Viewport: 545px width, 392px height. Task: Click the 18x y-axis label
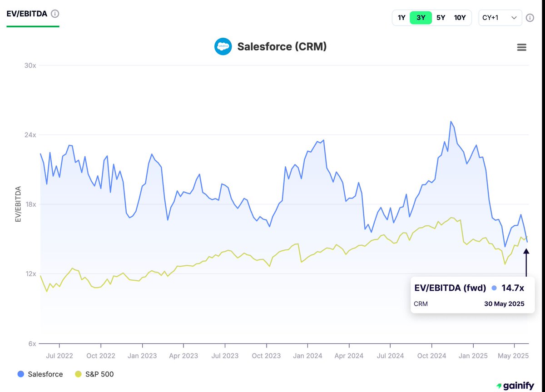click(30, 204)
